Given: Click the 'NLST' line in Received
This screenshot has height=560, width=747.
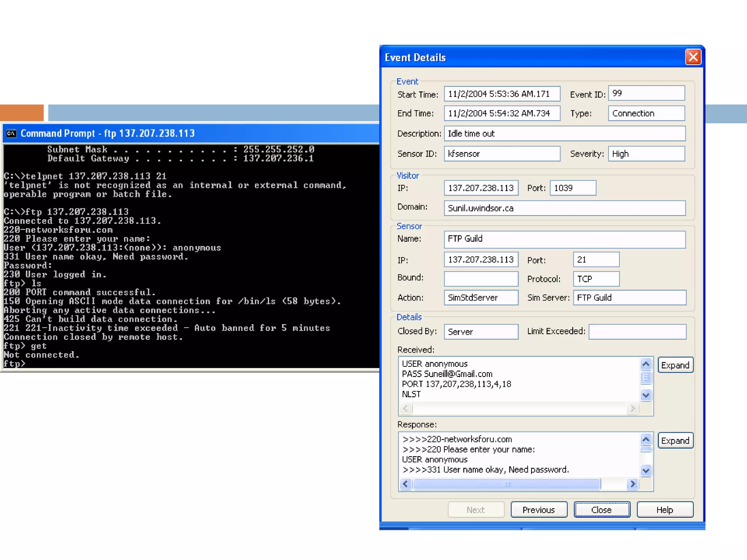Looking at the screenshot, I should coord(411,394).
